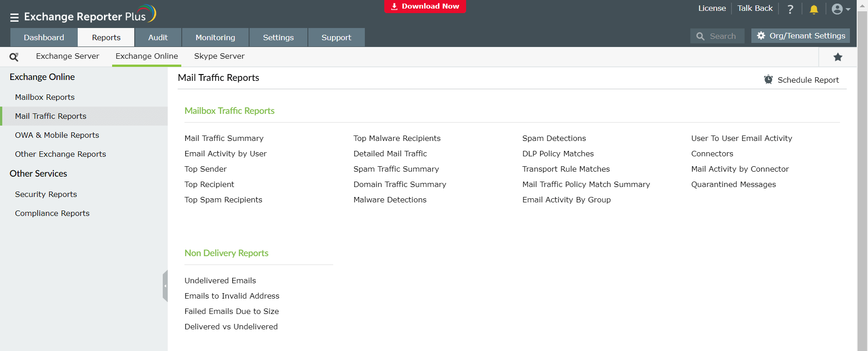Switch to the Audit tab

[158, 37]
